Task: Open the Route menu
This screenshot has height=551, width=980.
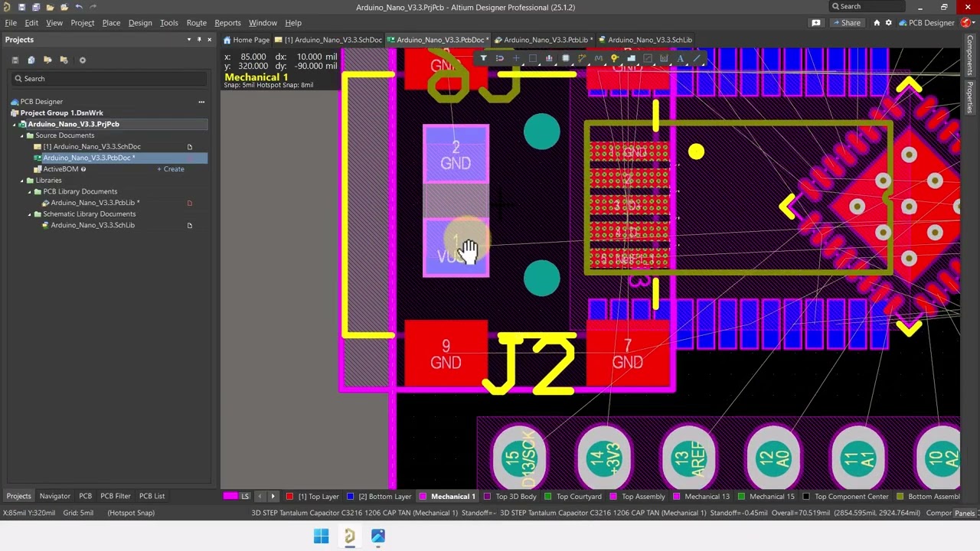Action: (x=197, y=23)
